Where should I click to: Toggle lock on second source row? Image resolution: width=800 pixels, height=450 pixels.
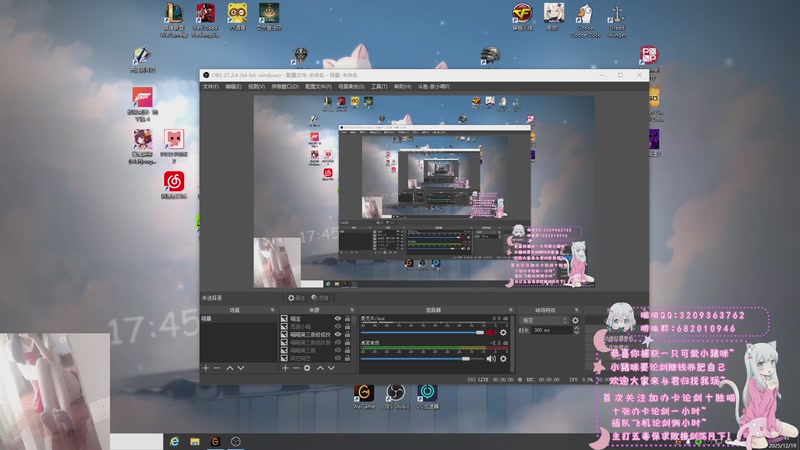click(347, 327)
